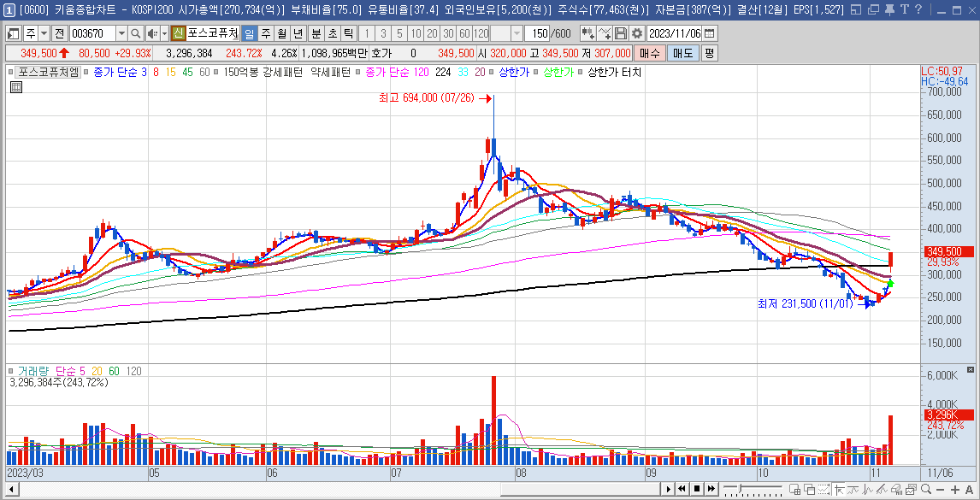The image size is (980, 500).
Task: Select the 초 second period toggle
Action: coord(332,33)
